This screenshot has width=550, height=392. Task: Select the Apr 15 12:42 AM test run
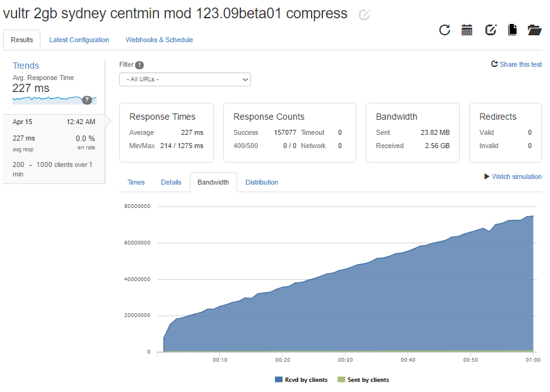tap(54, 149)
